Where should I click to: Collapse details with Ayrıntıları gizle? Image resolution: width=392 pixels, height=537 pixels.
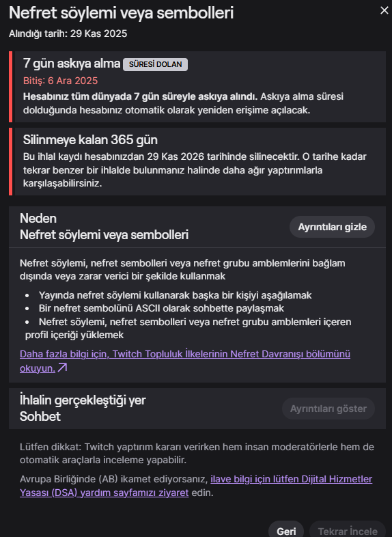(332, 227)
